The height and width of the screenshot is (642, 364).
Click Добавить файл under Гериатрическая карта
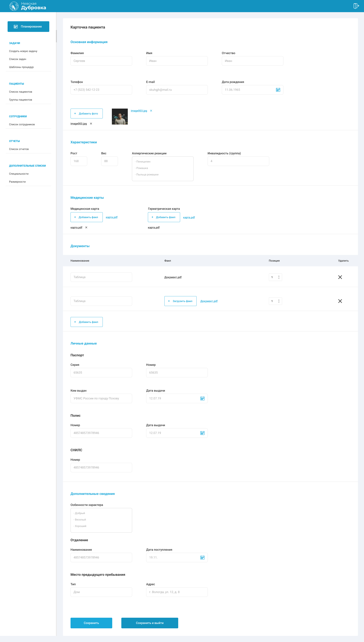164,217
